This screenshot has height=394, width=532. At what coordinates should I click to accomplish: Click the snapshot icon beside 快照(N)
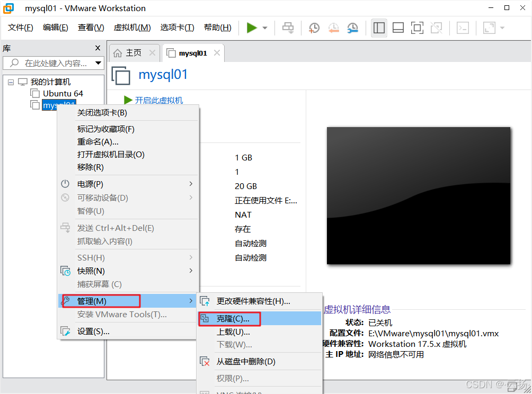tap(65, 271)
